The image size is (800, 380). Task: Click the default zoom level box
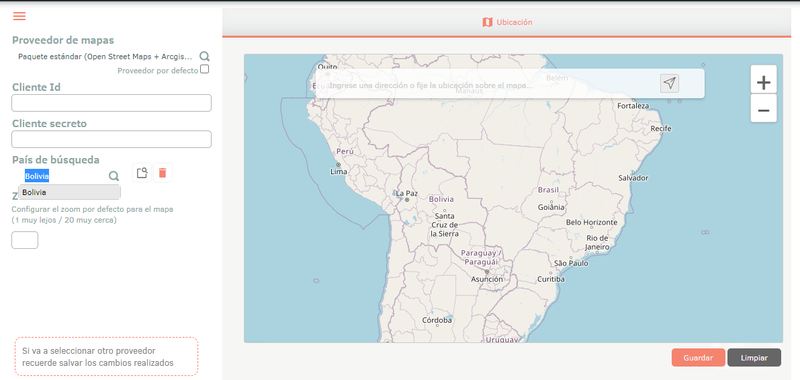tap(25, 240)
